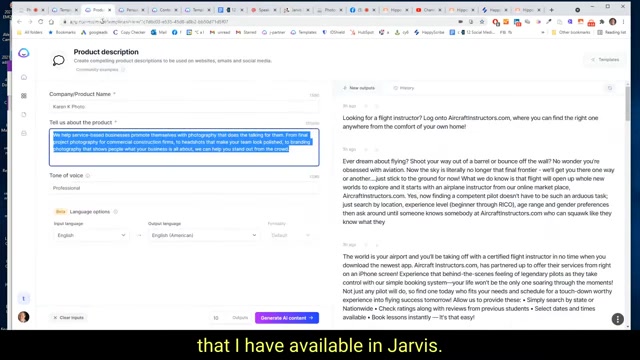This screenshot has height=360, width=640.
Task: Expand the Output language English (American) dropdown
Action: (x=203, y=236)
